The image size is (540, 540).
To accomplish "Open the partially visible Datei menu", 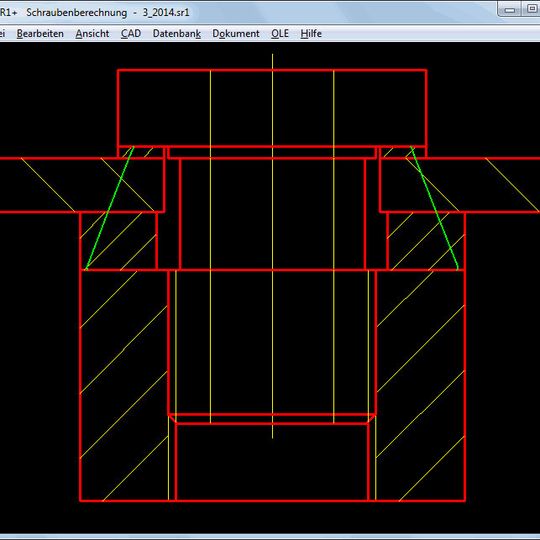I will (3, 33).
